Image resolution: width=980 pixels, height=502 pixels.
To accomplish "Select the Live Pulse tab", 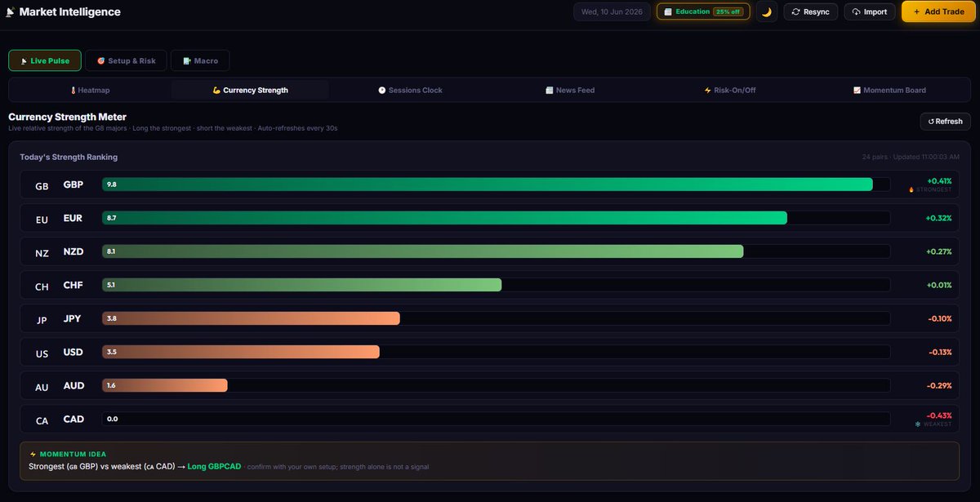I will point(45,60).
